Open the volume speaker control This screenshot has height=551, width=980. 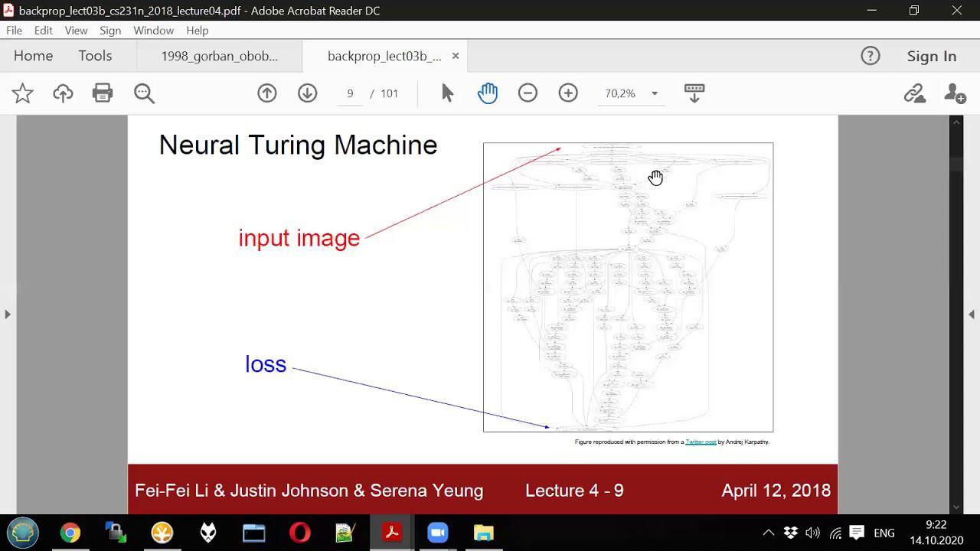click(x=813, y=533)
